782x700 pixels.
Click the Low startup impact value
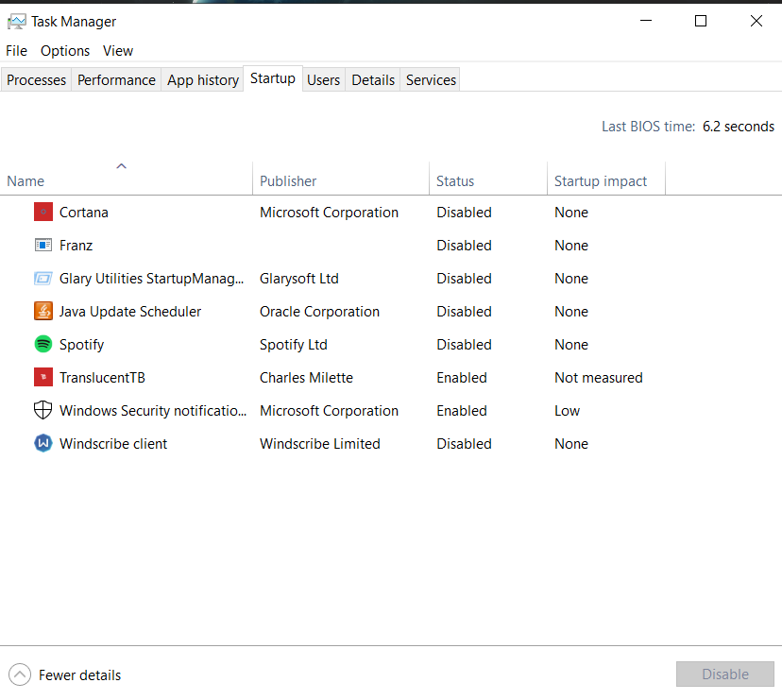[x=567, y=411]
